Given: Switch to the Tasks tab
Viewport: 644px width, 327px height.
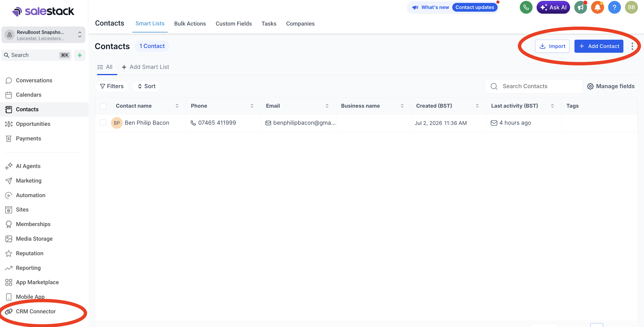Looking at the screenshot, I should 269,24.
